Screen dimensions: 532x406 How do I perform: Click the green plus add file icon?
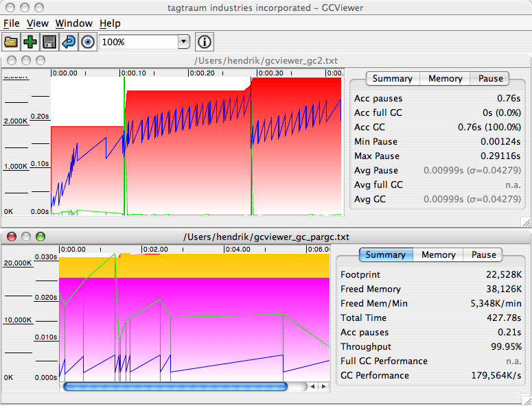point(30,43)
